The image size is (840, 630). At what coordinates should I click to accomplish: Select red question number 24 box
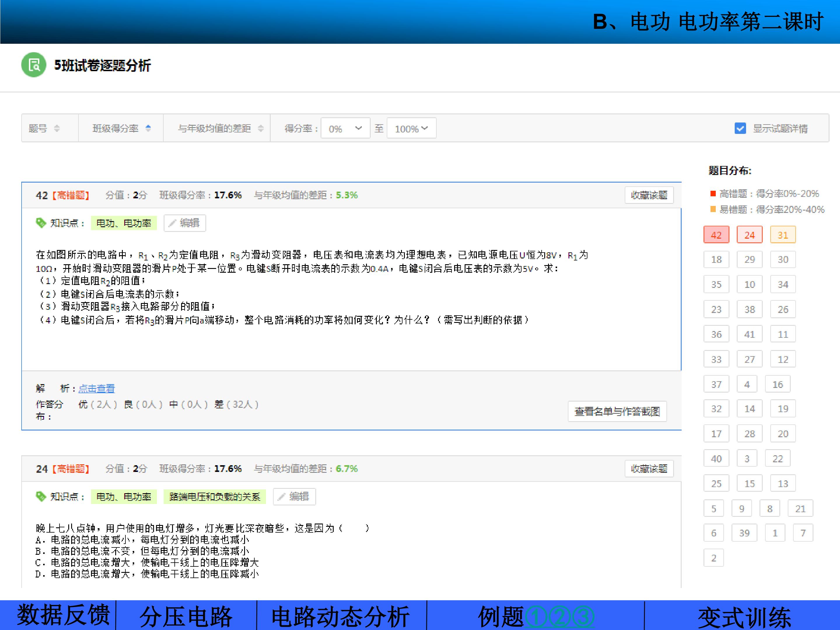click(749, 235)
